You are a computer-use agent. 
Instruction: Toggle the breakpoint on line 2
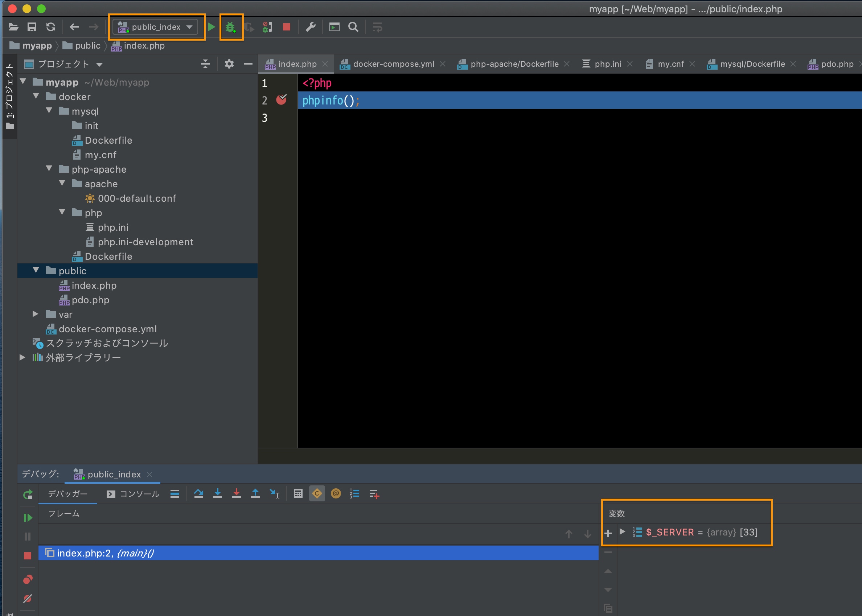(282, 100)
